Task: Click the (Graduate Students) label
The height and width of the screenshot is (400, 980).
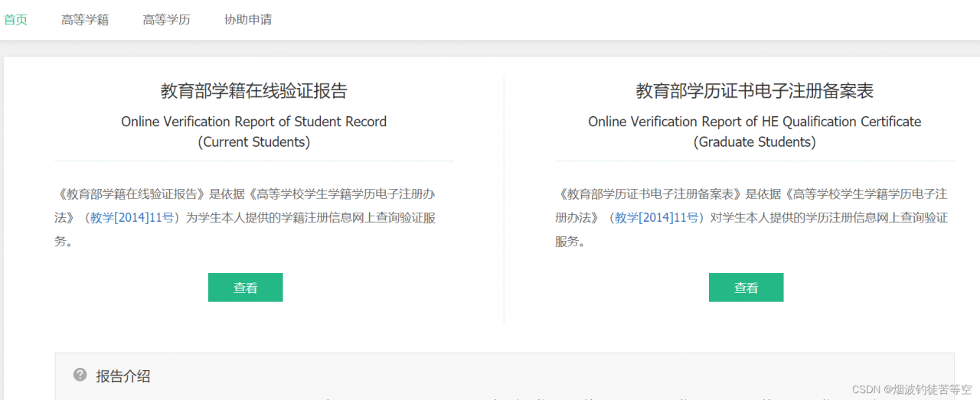Action: click(755, 142)
